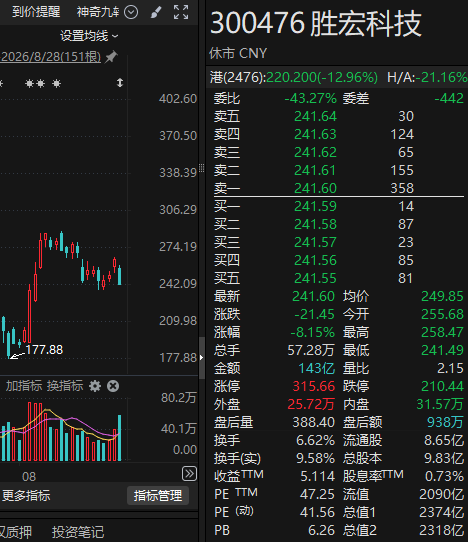Close the volume indicator panel

113,386
